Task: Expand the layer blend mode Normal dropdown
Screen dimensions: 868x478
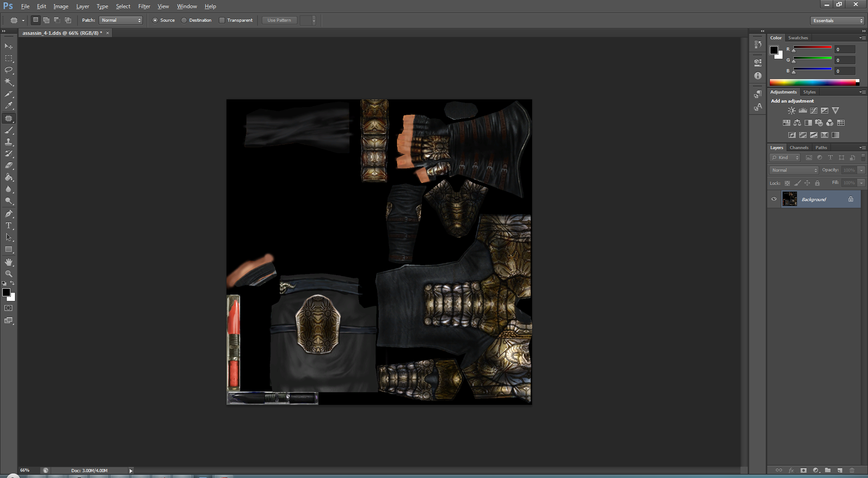Action: (794, 170)
